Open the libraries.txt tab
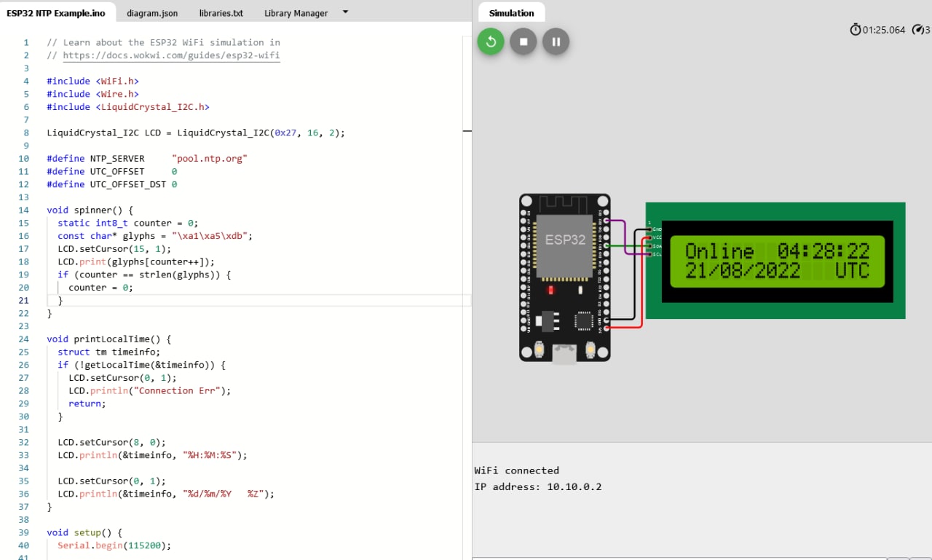 pyautogui.click(x=221, y=13)
